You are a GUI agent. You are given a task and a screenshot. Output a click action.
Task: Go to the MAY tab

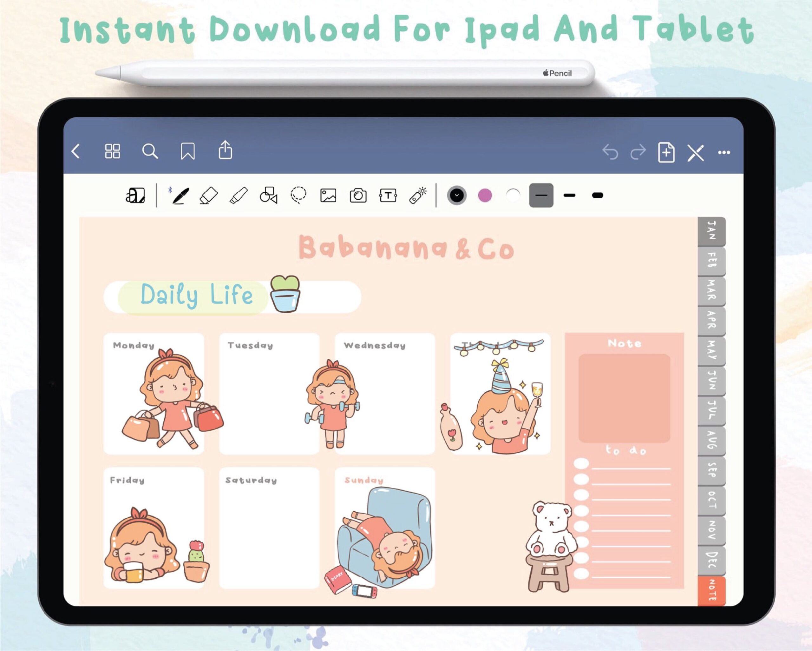coord(711,351)
